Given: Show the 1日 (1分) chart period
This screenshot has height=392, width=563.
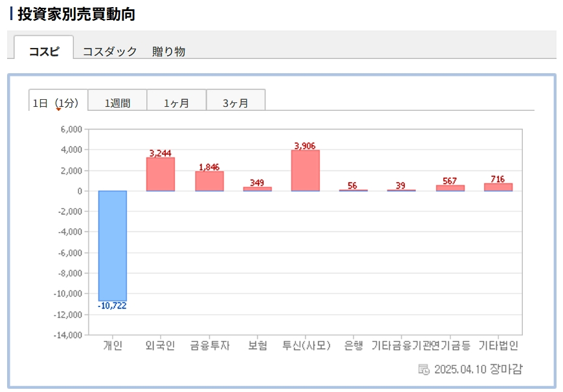Looking at the screenshot, I should pyautogui.click(x=58, y=102).
